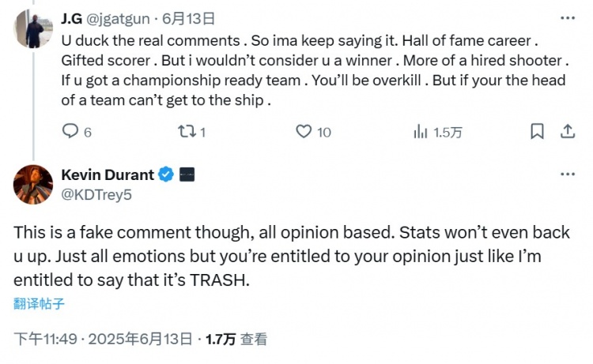Open more options for Kevin Durant's tweet
The image size is (593, 364).
(x=567, y=174)
